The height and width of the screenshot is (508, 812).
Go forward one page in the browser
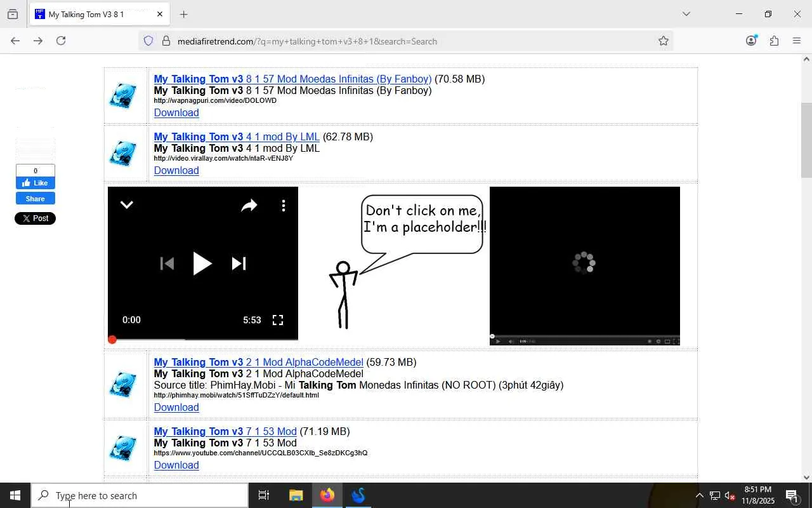(38, 41)
